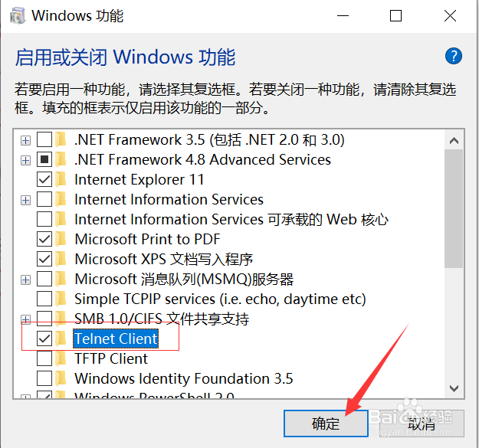479x448 pixels.
Task: Click the folder icon beside TFTP Client
Action: click(x=63, y=358)
